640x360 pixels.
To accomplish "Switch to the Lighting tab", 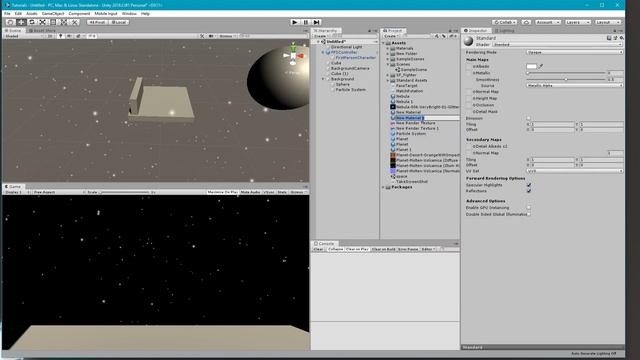I will (x=504, y=31).
